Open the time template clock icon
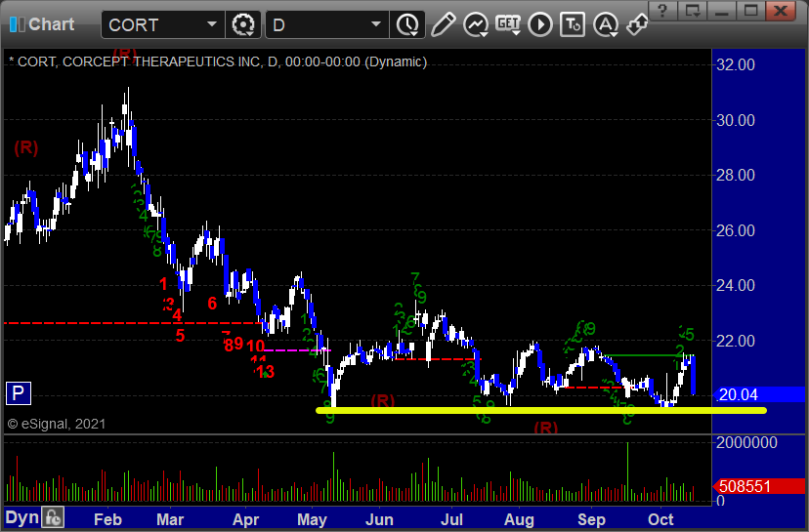The image size is (809, 532). [407, 24]
